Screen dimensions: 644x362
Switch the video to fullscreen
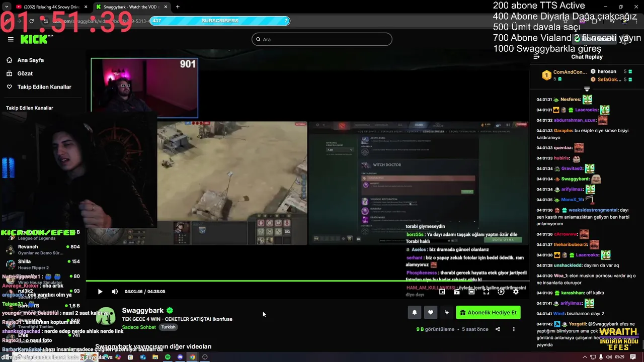point(486,292)
